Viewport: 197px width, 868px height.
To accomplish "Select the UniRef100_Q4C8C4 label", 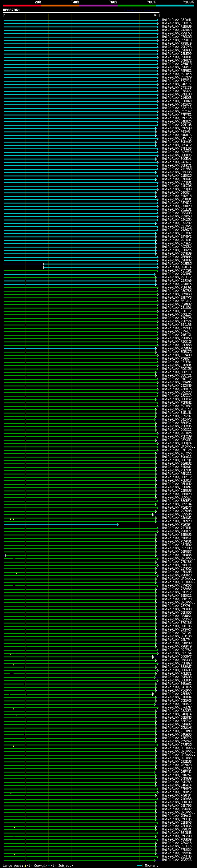I will [176, 193].
